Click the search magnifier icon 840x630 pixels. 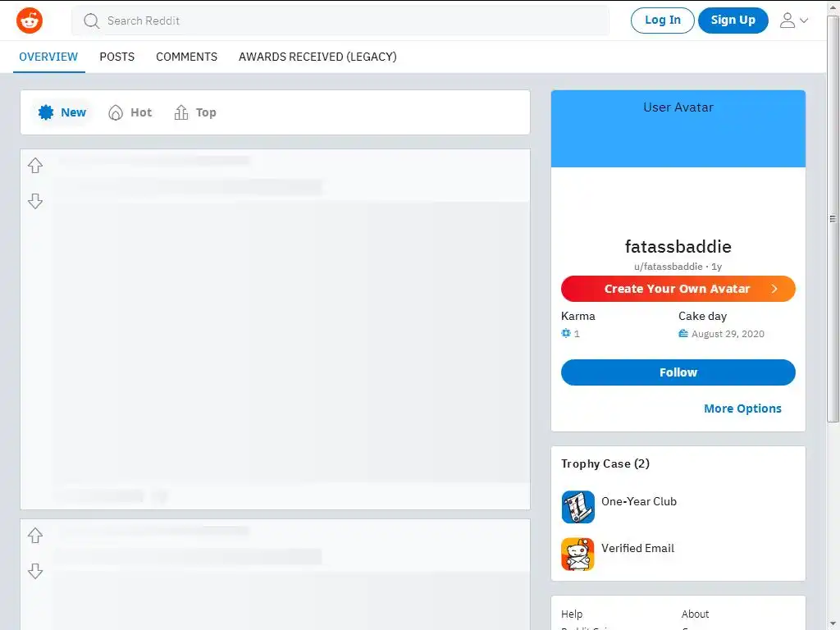[92, 21]
